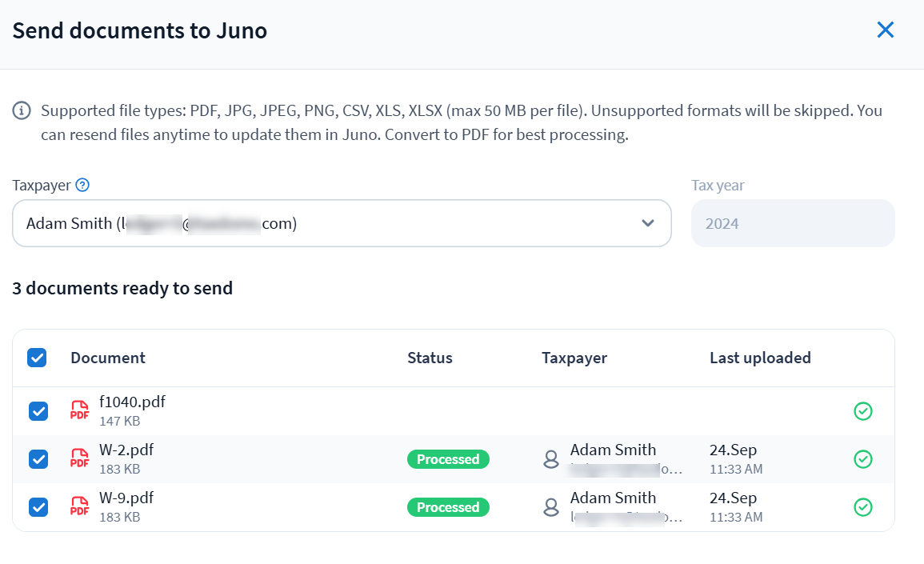Click the Taxpayer help question mark icon
924x564 pixels.
(x=82, y=185)
